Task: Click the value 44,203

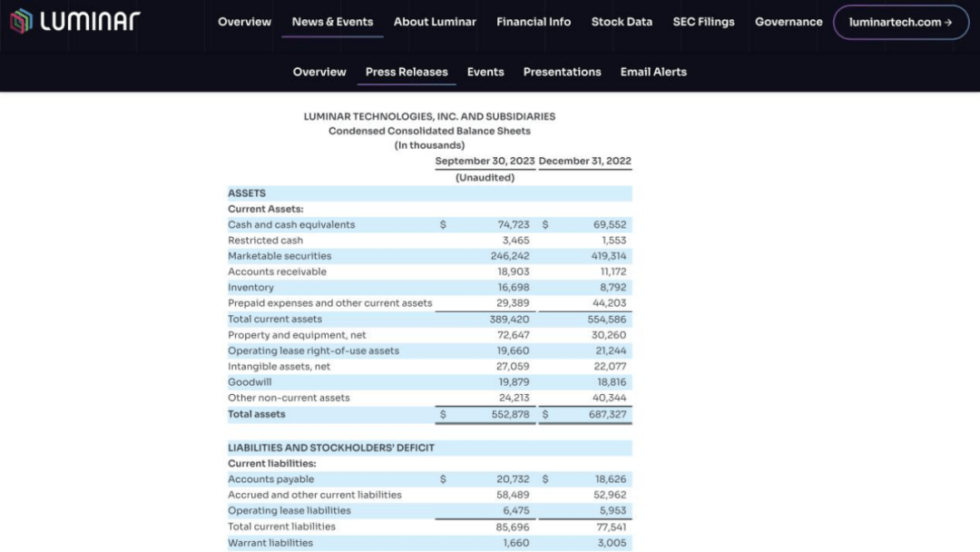Action: (x=610, y=302)
